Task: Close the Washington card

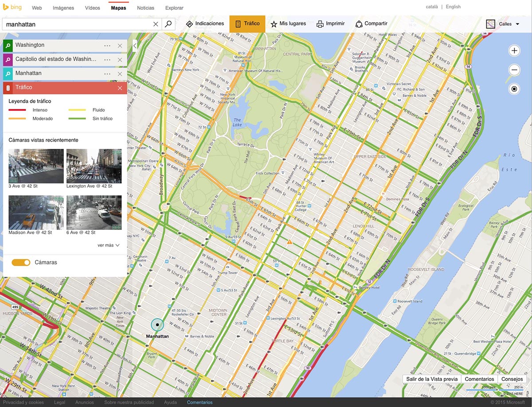Action: [120, 46]
